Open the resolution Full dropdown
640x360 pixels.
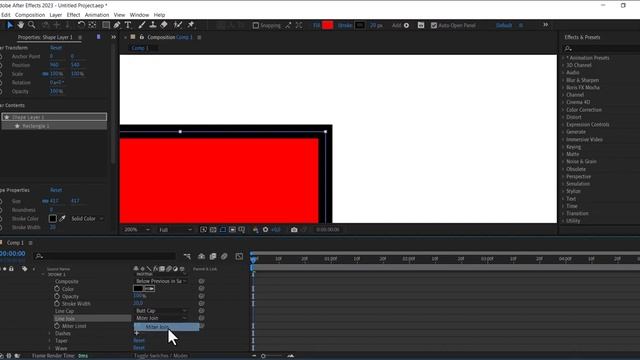pos(176,230)
